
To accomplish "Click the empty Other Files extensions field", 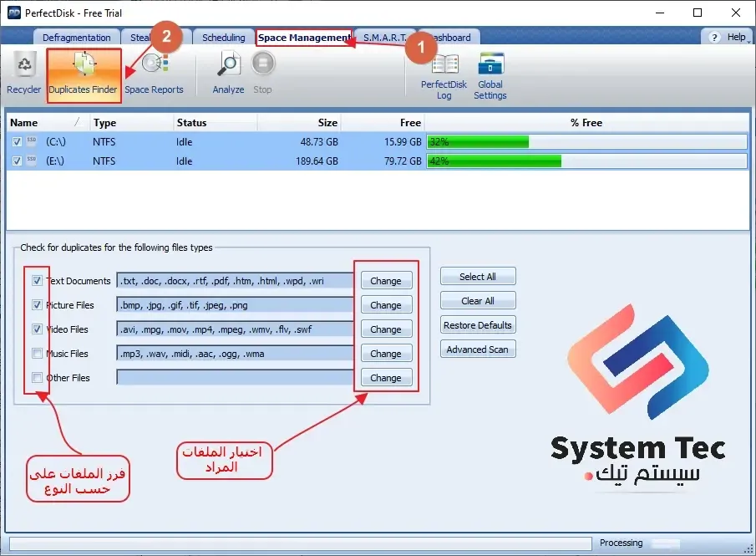I will [x=236, y=377].
